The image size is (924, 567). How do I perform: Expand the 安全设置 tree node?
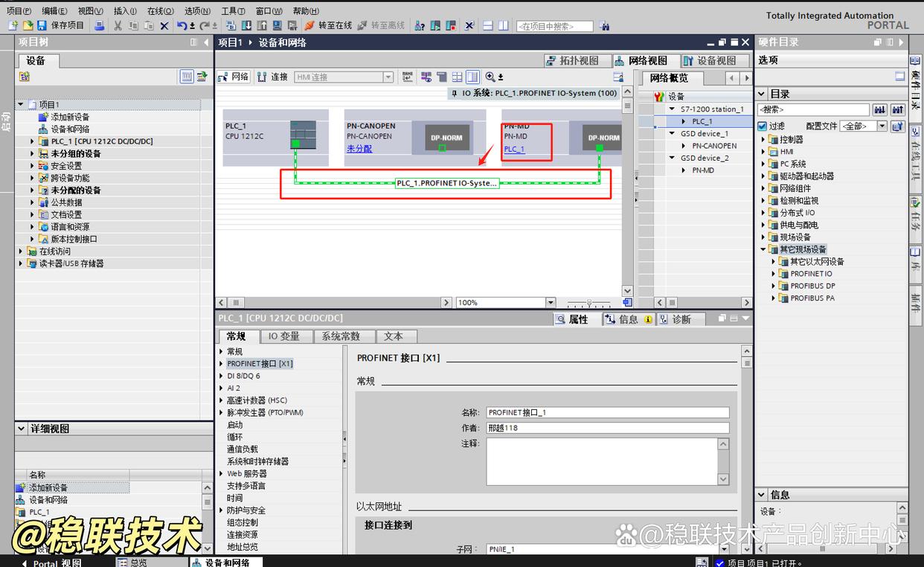[33, 166]
